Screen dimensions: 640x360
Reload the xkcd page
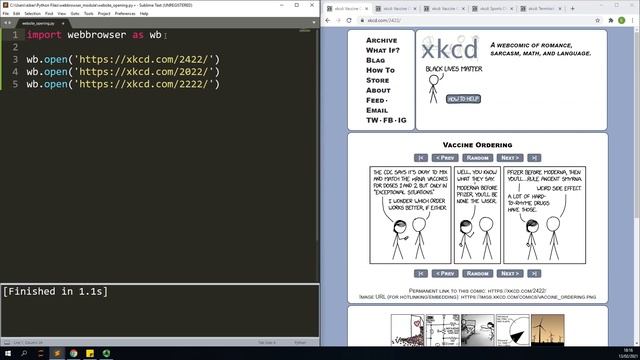click(x=349, y=20)
